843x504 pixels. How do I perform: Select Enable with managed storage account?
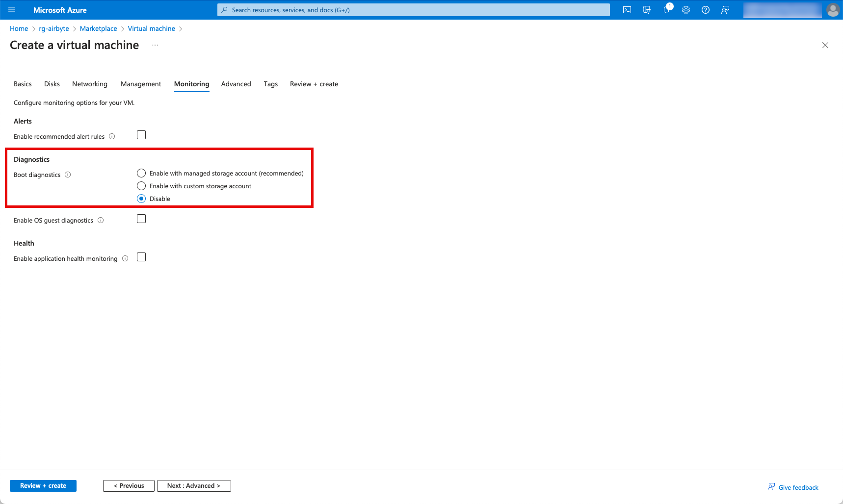click(141, 173)
